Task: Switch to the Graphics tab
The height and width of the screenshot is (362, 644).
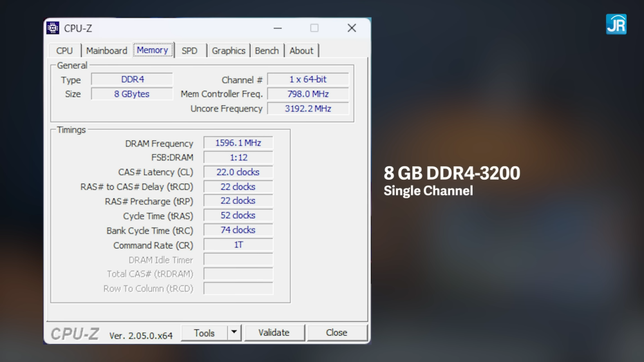Action: point(229,51)
